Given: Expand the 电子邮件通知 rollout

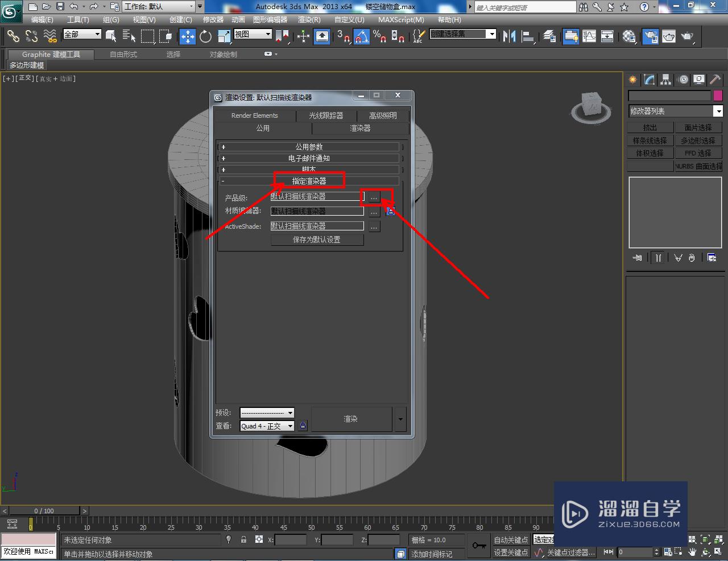Looking at the screenshot, I should point(310,158).
